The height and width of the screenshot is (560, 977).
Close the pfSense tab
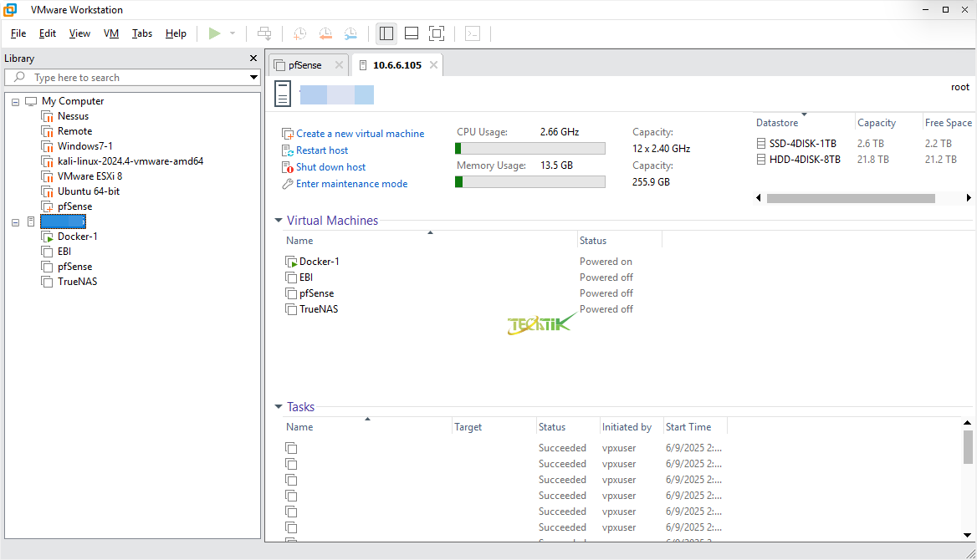click(x=339, y=65)
